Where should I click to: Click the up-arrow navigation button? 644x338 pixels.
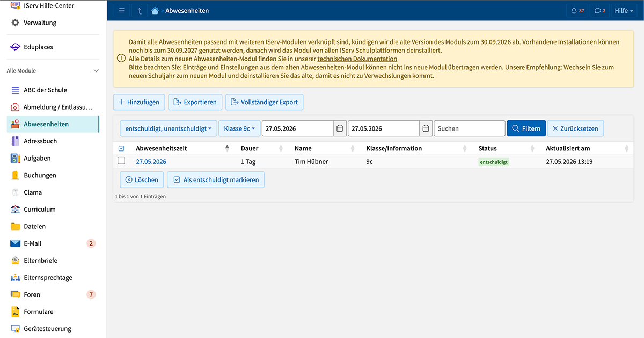click(140, 11)
